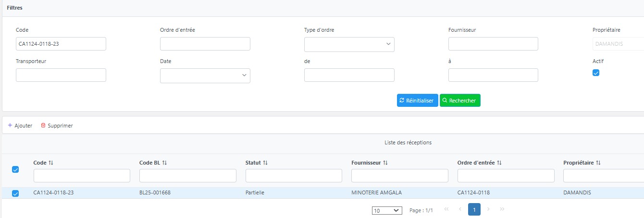Click the DAMANDIS cell in table row
Viewport: 644px width, 218px height.
pyautogui.click(x=577, y=193)
